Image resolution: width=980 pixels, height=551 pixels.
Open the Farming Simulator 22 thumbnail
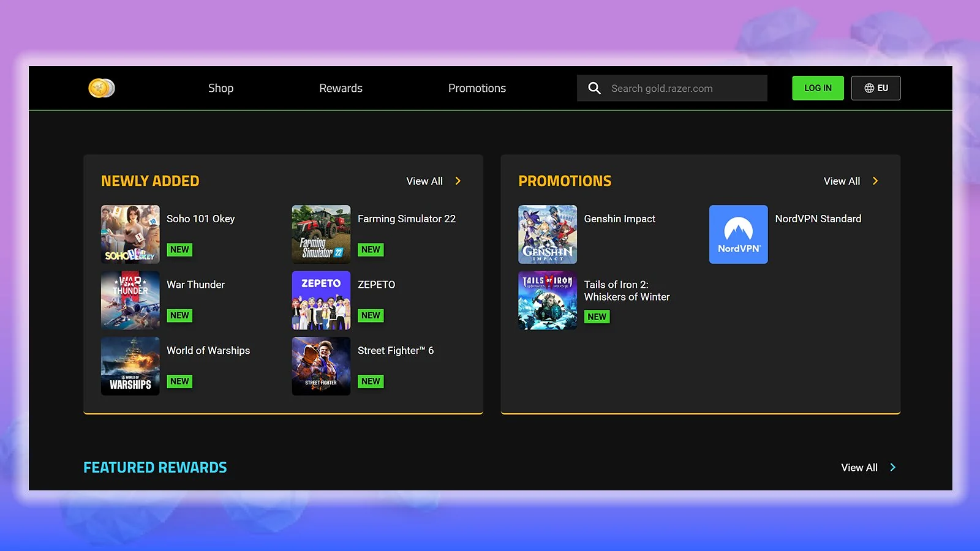(321, 234)
